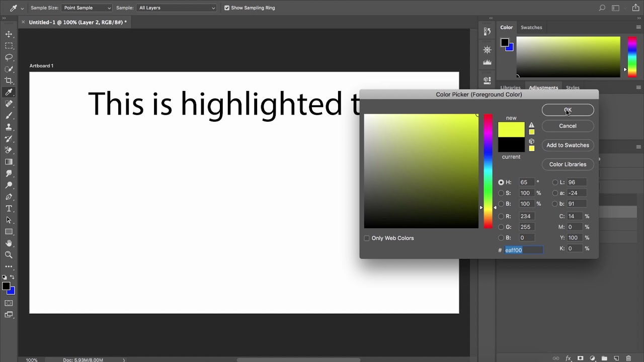The height and width of the screenshot is (362, 644).
Task: Select the History Brush tool
Action: point(9,139)
